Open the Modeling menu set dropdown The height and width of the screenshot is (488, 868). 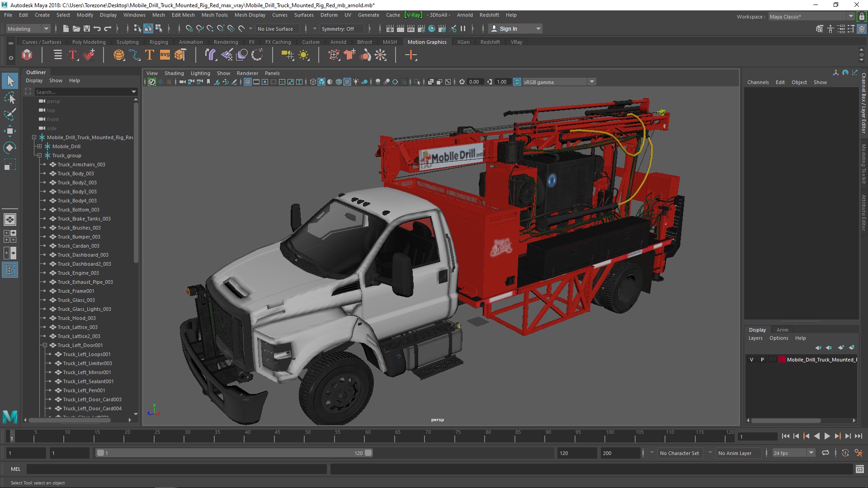pyautogui.click(x=28, y=28)
